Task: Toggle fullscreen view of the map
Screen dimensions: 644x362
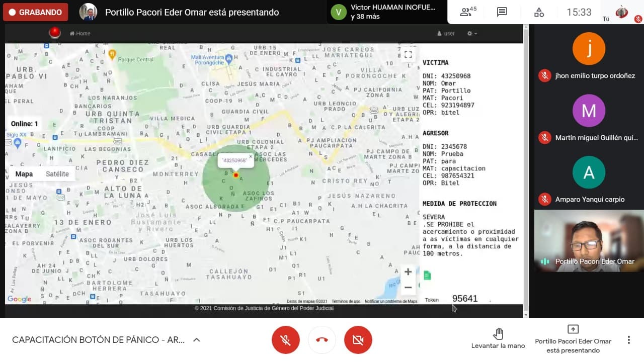Action: point(408,54)
